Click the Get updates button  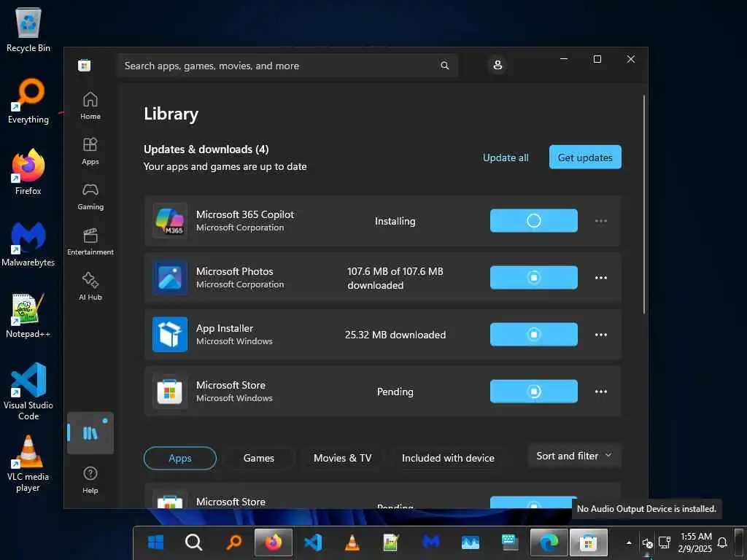585,157
